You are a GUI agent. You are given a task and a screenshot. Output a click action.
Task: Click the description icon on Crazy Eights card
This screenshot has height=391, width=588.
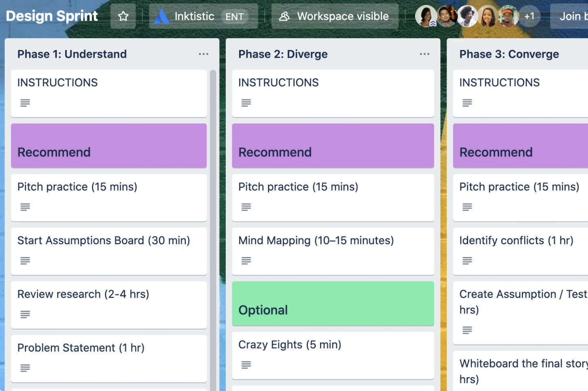point(246,365)
